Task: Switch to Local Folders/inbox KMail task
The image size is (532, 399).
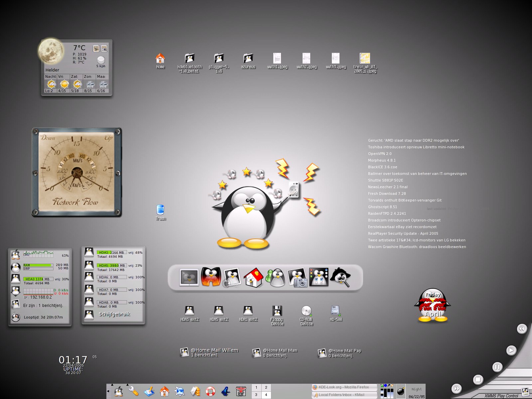Action: (x=344, y=395)
